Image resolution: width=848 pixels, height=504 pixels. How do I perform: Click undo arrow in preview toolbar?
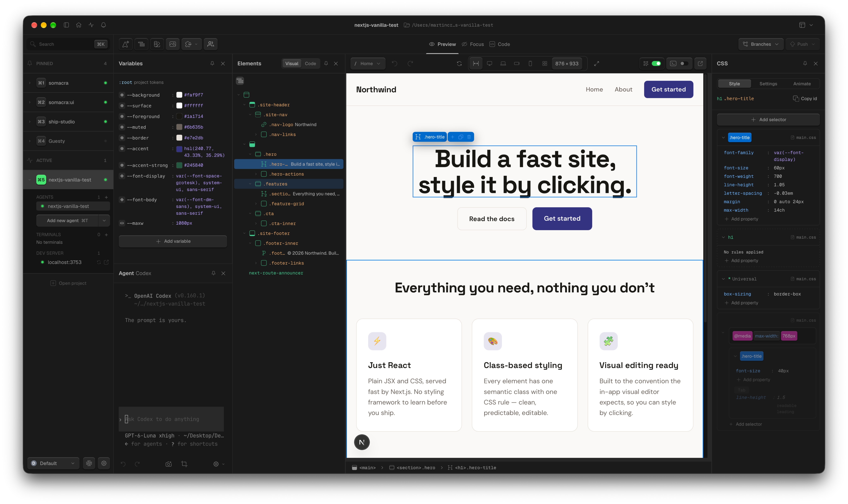(394, 64)
